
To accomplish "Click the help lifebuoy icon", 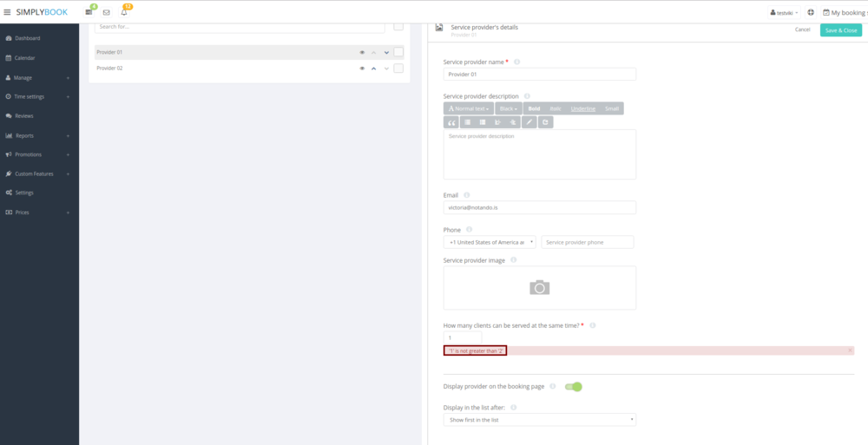I will tap(811, 12).
